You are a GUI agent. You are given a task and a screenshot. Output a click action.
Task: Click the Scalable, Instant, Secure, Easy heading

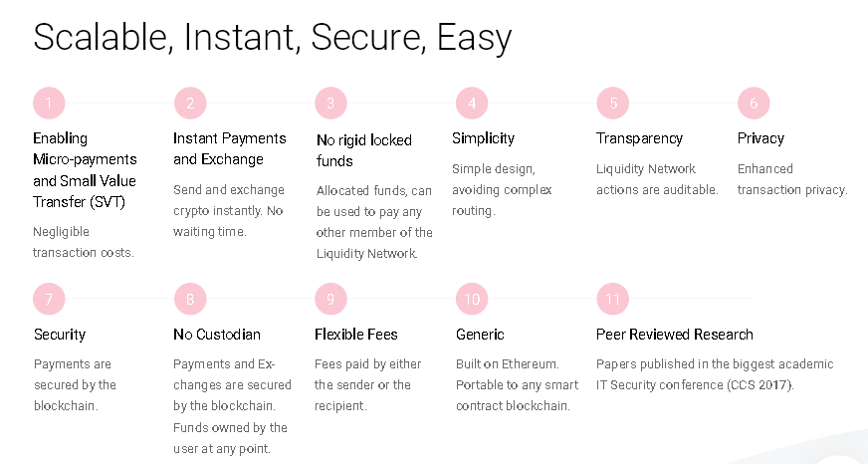pyautogui.click(x=273, y=38)
